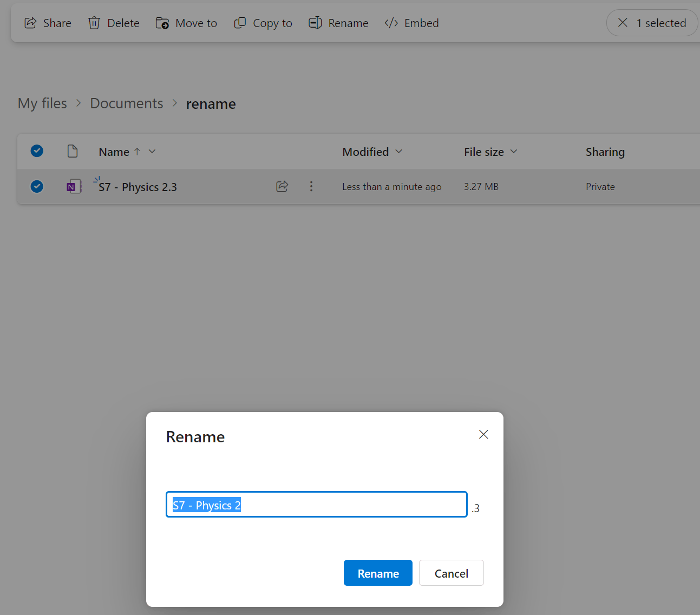Click the Delete trash can icon
700x615 pixels.
94,23
